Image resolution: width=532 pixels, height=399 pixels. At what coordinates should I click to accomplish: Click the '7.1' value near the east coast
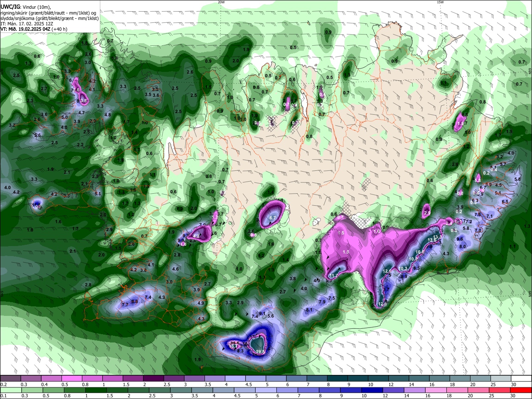tap(490, 216)
